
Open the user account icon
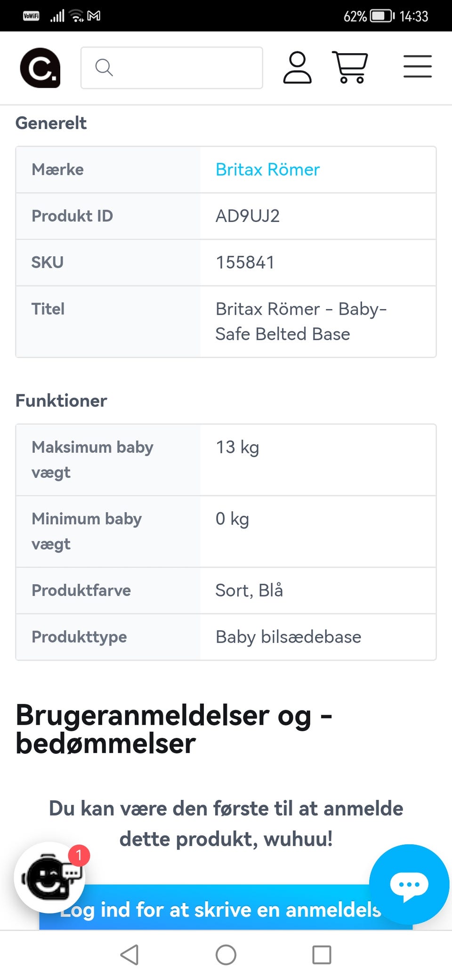pyautogui.click(x=297, y=68)
